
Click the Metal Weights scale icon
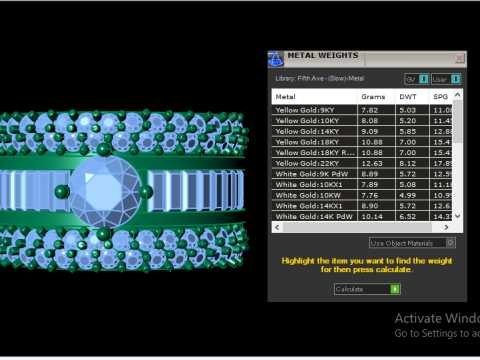276,59
